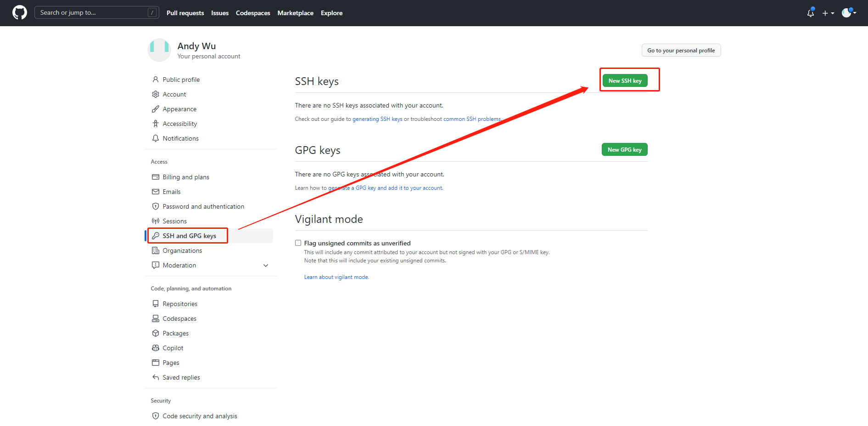Open Marketplace in top navigation
This screenshot has width=868, height=426.
point(295,13)
